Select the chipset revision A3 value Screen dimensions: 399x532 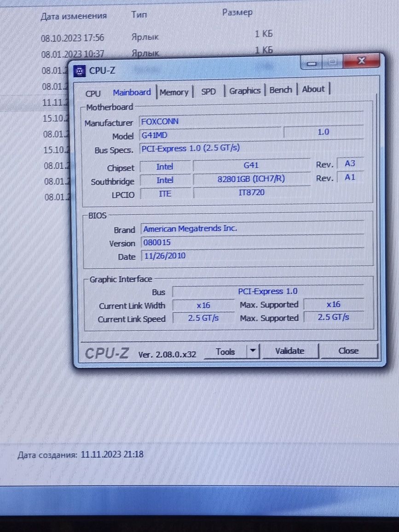pyautogui.click(x=350, y=163)
